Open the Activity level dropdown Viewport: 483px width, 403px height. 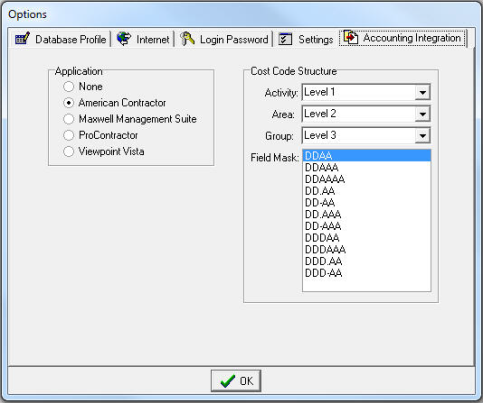[x=422, y=92]
